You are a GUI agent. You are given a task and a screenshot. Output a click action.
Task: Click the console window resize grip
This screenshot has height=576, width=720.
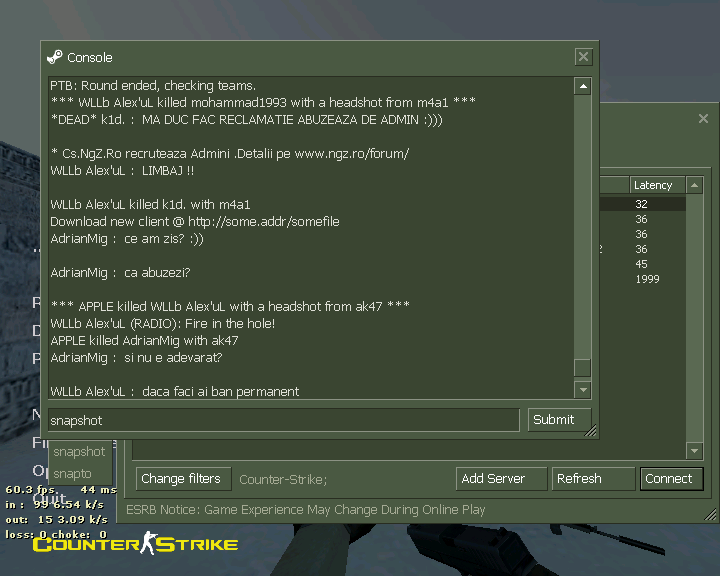(x=591, y=431)
